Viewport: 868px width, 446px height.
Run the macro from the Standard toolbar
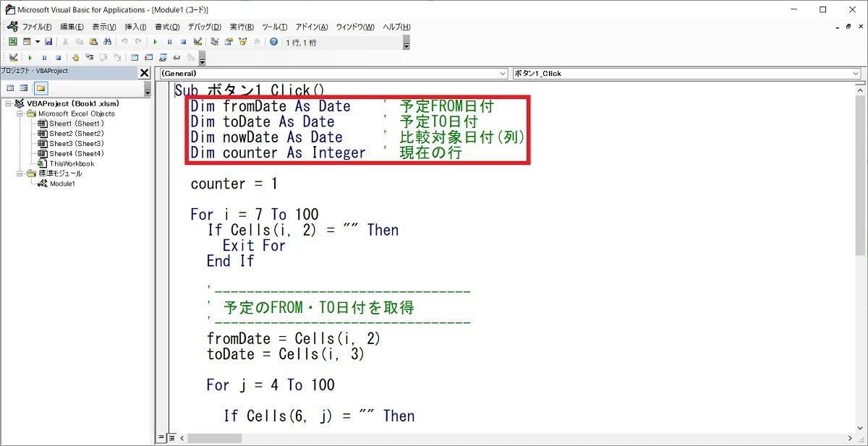[156, 42]
